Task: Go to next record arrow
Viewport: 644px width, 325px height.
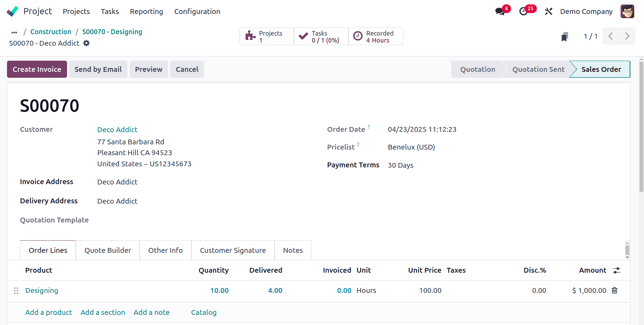Action: tap(627, 36)
